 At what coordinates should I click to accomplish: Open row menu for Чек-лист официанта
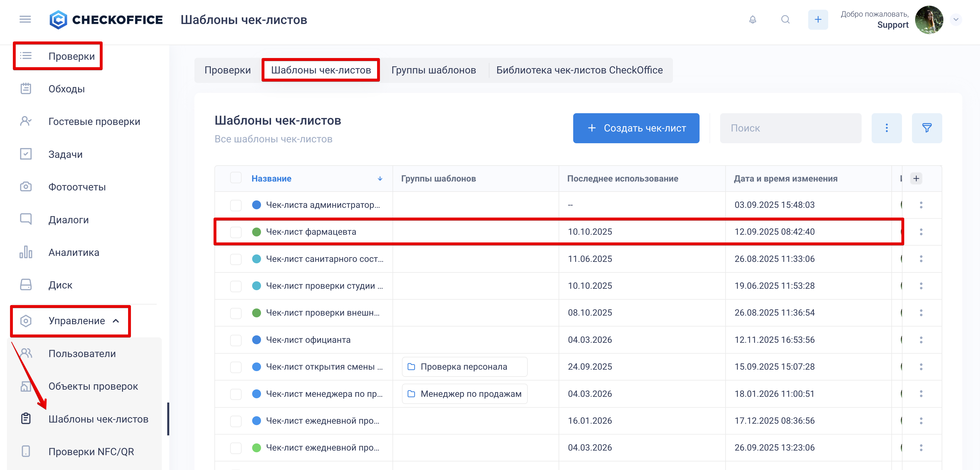pos(921,340)
